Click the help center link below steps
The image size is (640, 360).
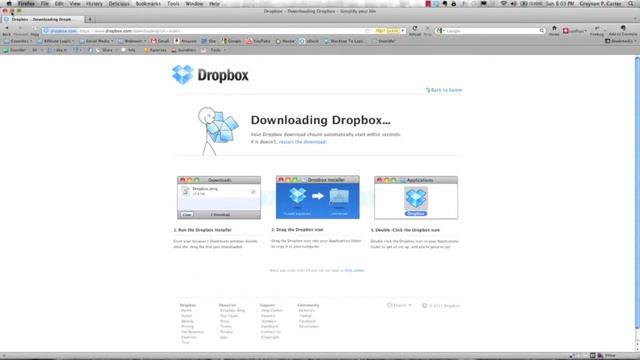pos(354,270)
